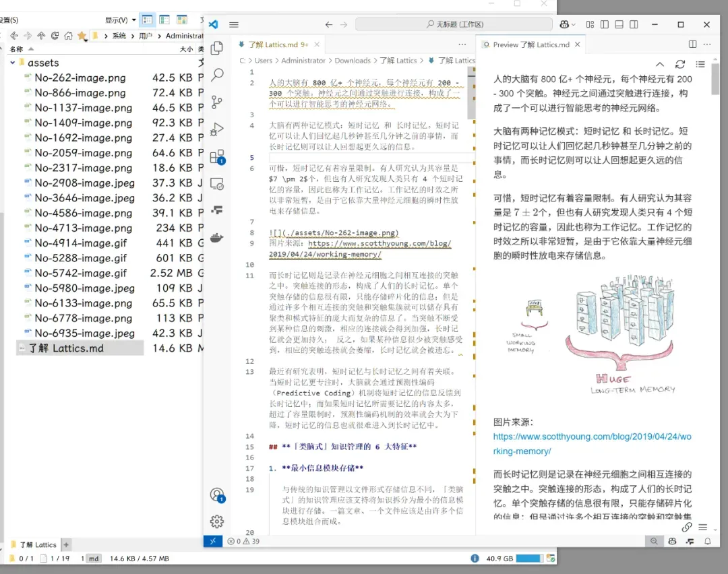Screen dimensions: 728x574
Task: Click the disk space 40.9 GB usage bar
Action: (x=529, y=559)
